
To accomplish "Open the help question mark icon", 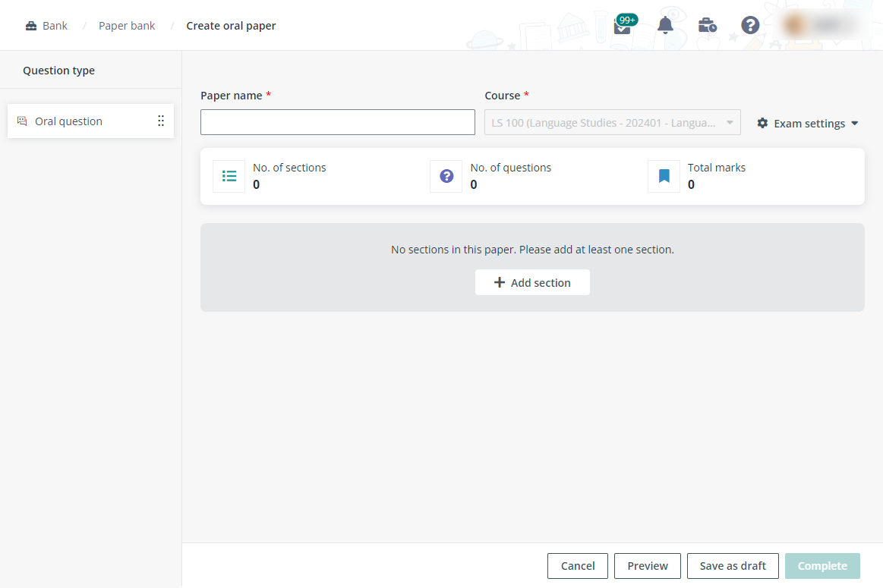I will point(750,26).
